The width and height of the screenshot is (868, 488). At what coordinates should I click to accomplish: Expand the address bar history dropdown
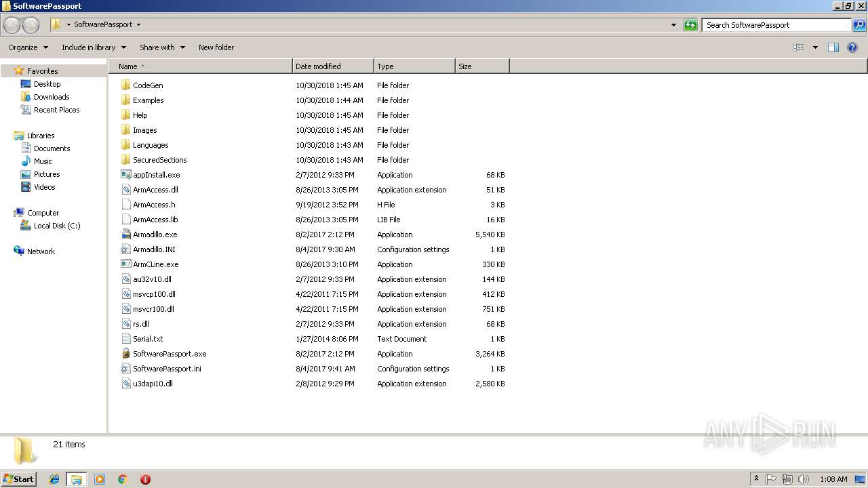coord(673,25)
